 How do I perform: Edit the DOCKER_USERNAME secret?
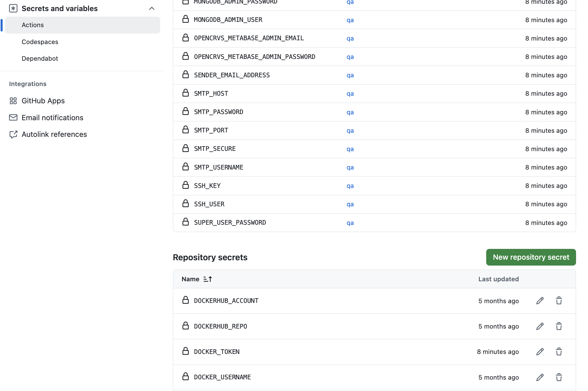(540, 377)
